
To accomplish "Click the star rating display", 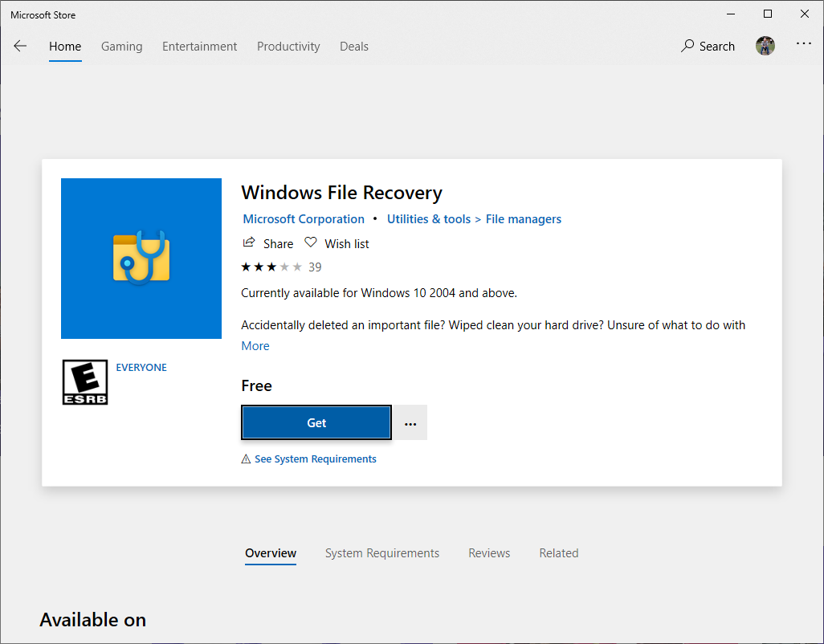I will (x=271, y=267).
